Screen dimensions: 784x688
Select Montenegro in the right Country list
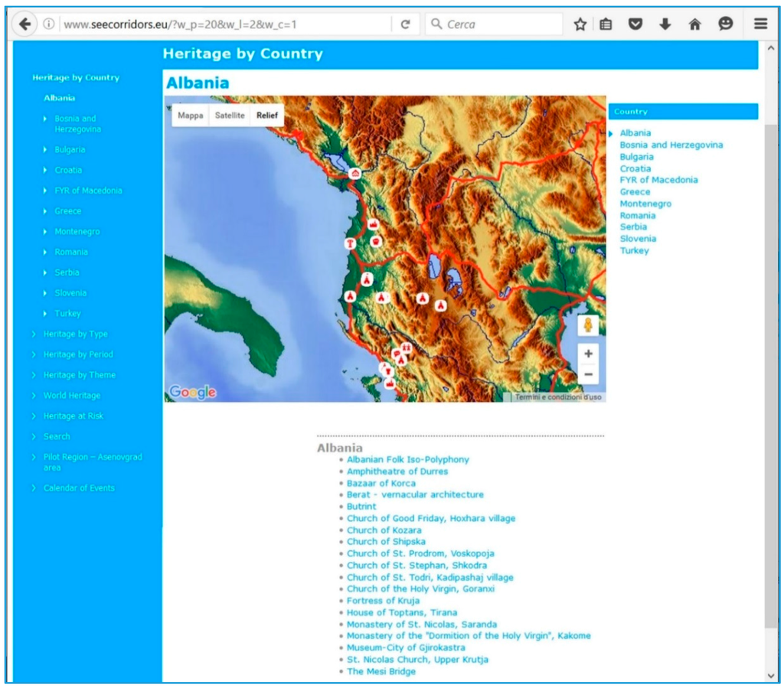[x=645, y=204]
